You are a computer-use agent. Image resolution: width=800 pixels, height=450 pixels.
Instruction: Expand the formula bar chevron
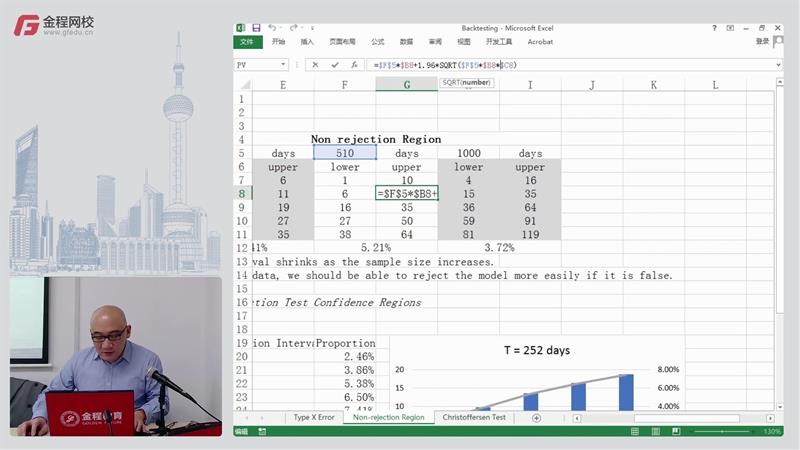[x=778, y=65]
